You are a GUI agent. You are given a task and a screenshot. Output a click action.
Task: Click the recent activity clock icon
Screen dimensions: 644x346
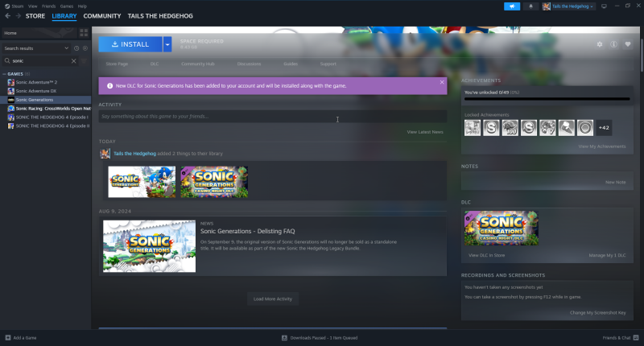(x=76, y=48)
